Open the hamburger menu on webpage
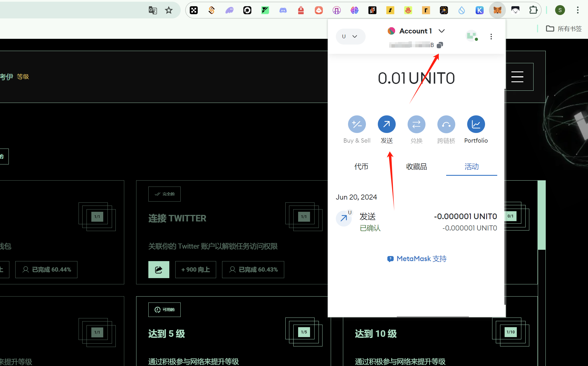The image size is (588, 366). (517, 77)
